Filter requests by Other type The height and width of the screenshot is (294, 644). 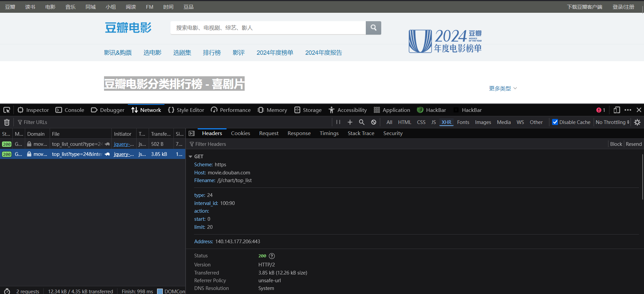[536, 122]
